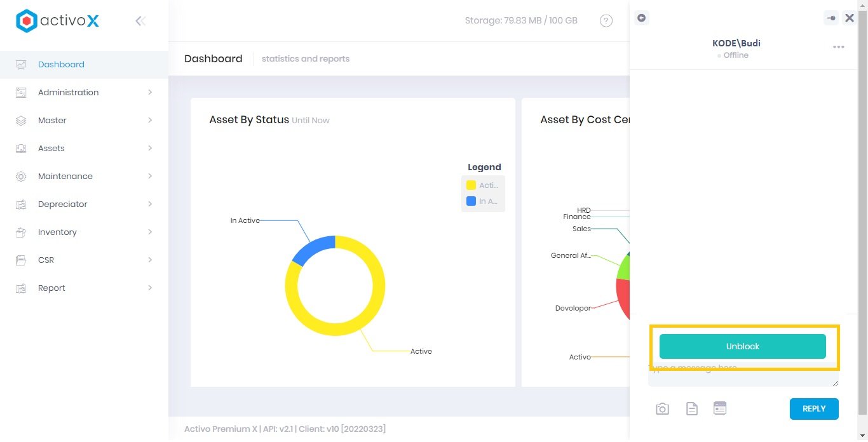Collapse the sidebar with double chevron
This screenshot has height=442, width=868.
(140, 21)
